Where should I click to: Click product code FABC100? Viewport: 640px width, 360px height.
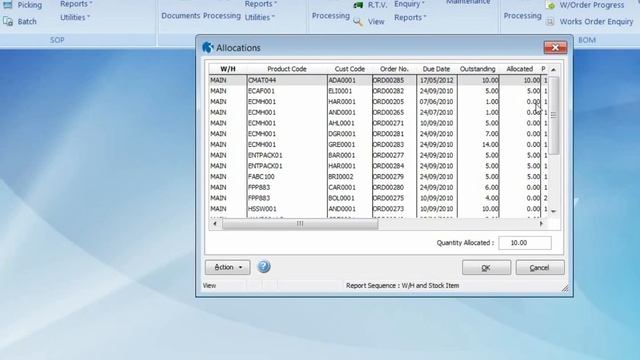287,177
